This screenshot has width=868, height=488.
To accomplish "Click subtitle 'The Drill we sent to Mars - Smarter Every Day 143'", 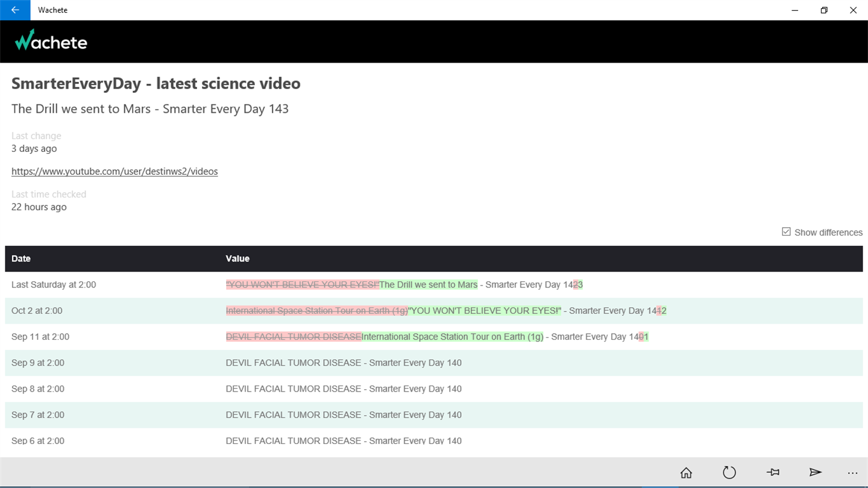I will pos(150,108).
